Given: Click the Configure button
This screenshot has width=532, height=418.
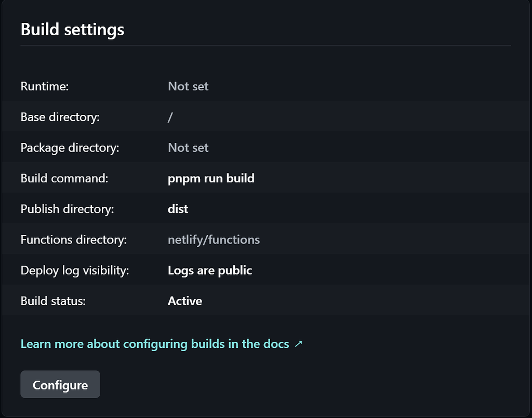Looking at the screenshot, I should click(x=60, y=385).
